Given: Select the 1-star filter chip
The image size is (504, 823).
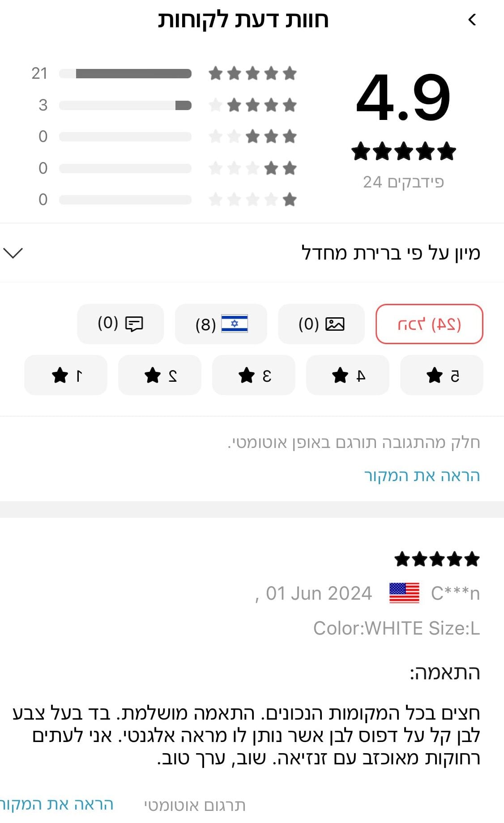Looking at the screenshot, I should pos(66,375).
